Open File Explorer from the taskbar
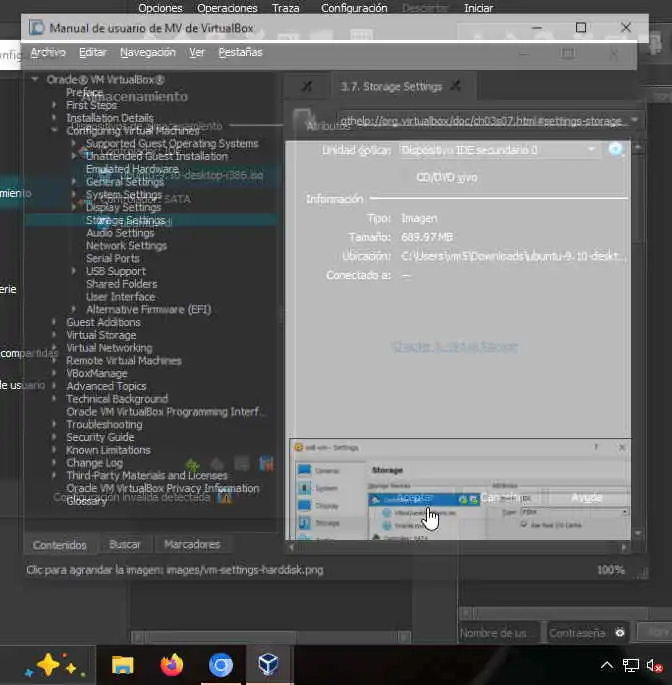Image resolution: width=672 pixels, height=685 pixels. pos(122,665)
